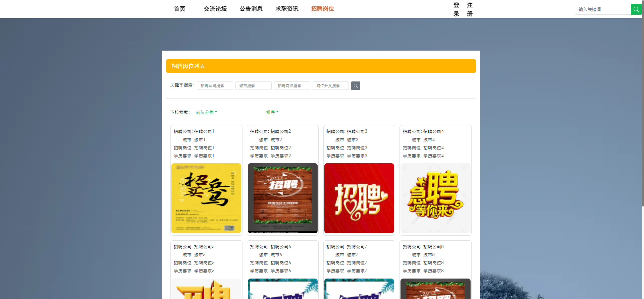Open the 交流论坛 forum menu
644x299 pixels.
[x=215, y=9]
